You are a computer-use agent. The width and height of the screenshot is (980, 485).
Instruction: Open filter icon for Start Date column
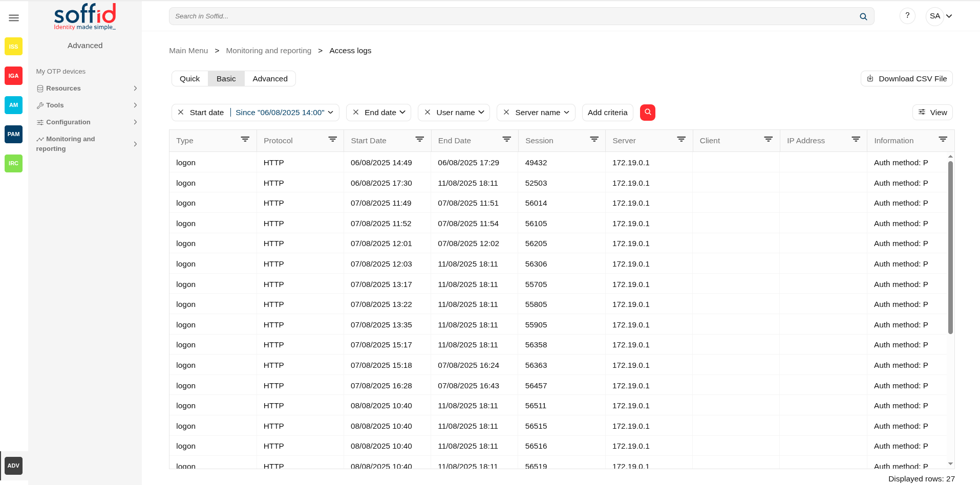point(420,139)
